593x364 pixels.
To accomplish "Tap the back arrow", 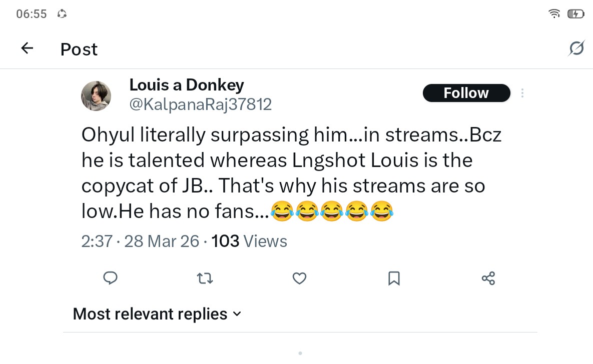I will (x=27, y=48).
